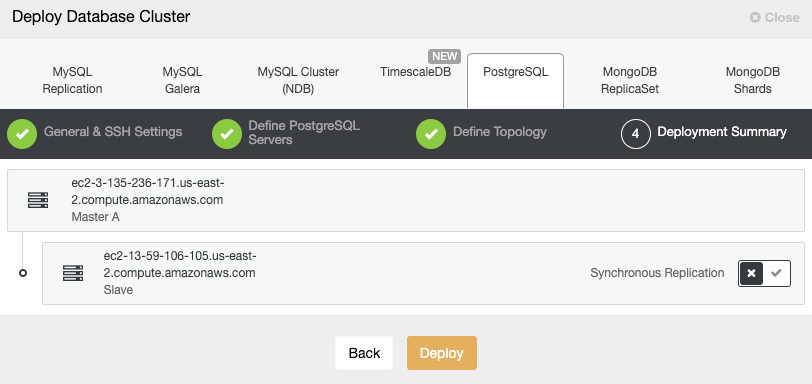Viewport: 812px width, 384px height.
Task: Open the MongoDB ReplicaSet tab
Action: point(630,80)
